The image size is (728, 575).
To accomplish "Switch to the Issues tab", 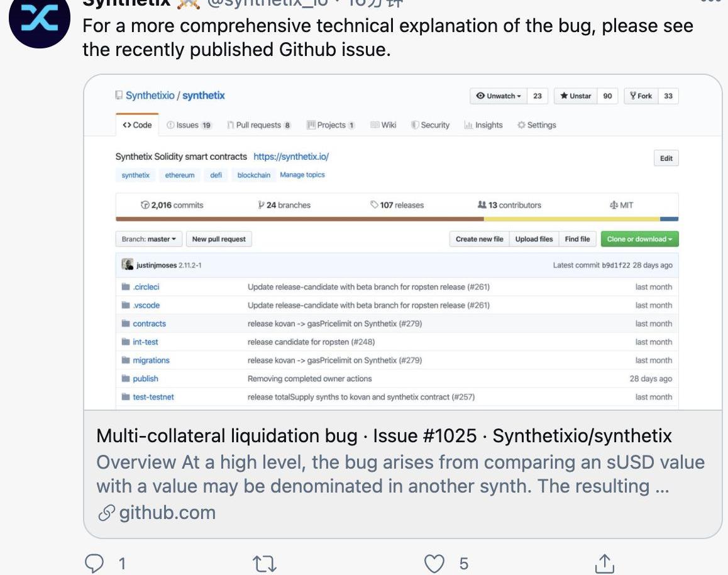I will click(x=189, y=125).
